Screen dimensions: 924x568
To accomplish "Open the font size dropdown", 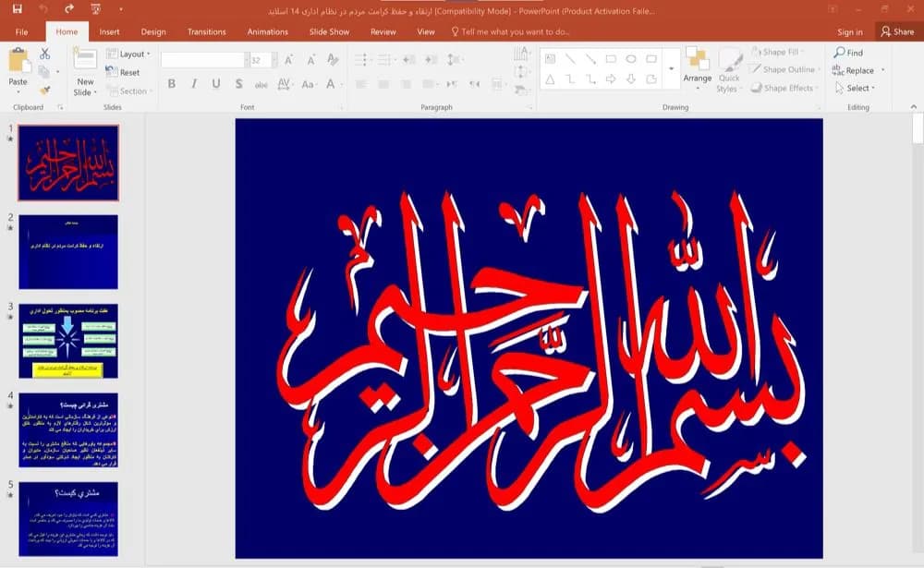I will (274, 59).
